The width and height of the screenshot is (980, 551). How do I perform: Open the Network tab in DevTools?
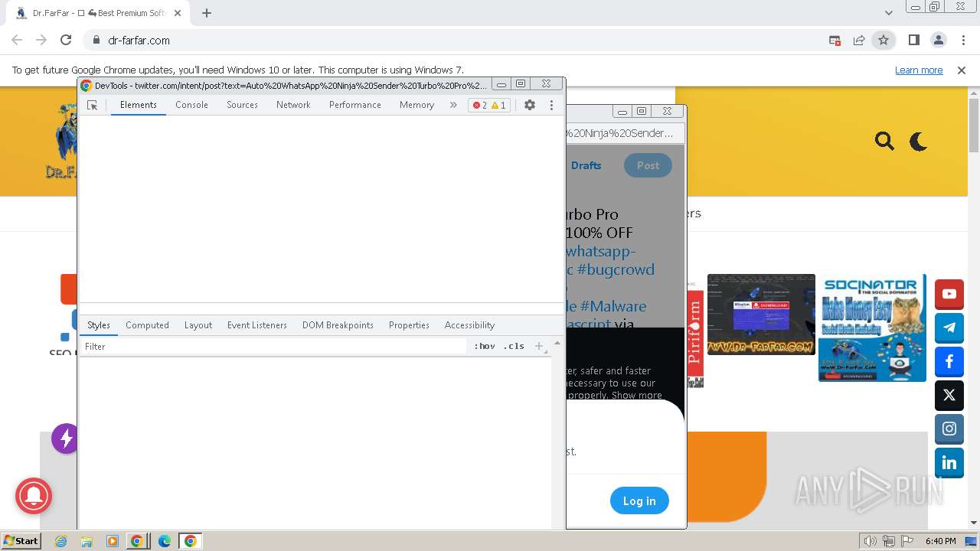click(x=293, y=105)
